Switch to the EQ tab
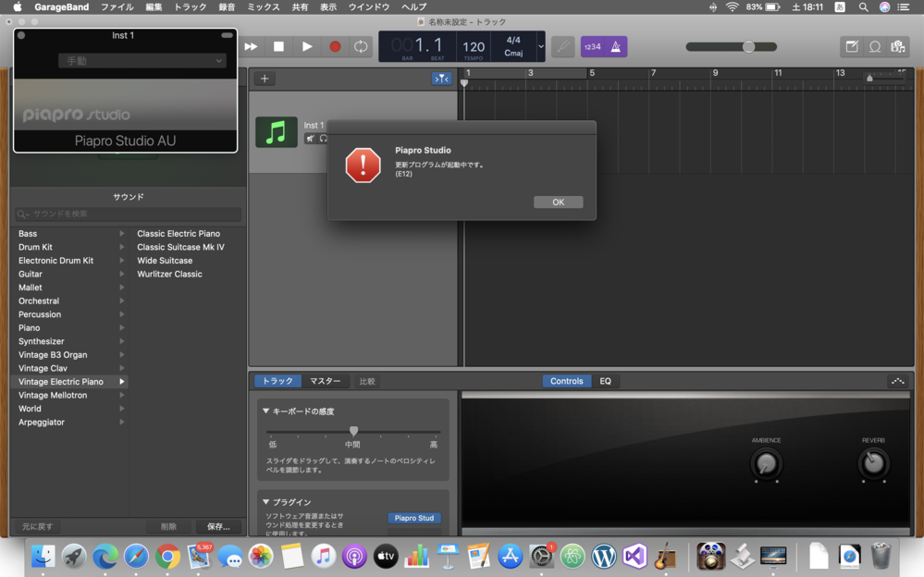The width and height of the screenshot is (924, 577). (x=605, y=381)
